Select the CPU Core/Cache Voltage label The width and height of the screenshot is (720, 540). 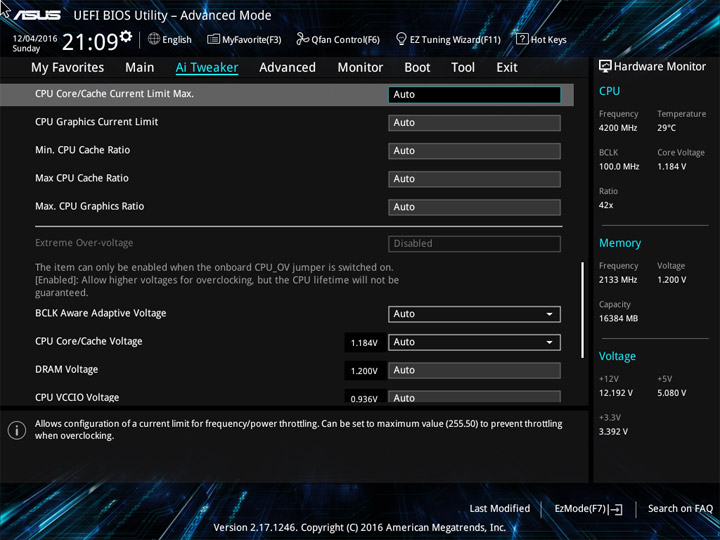click(x=89, y=341)
